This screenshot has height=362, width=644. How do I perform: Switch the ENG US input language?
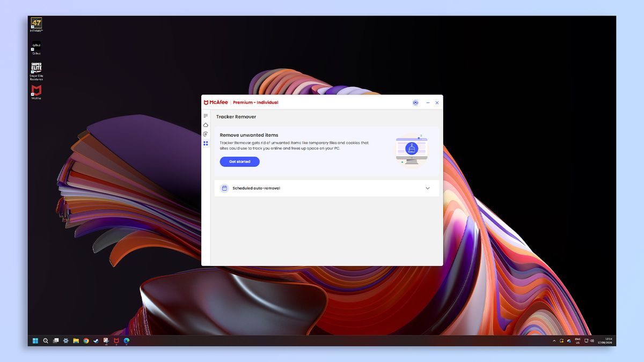tap(577, 341)
